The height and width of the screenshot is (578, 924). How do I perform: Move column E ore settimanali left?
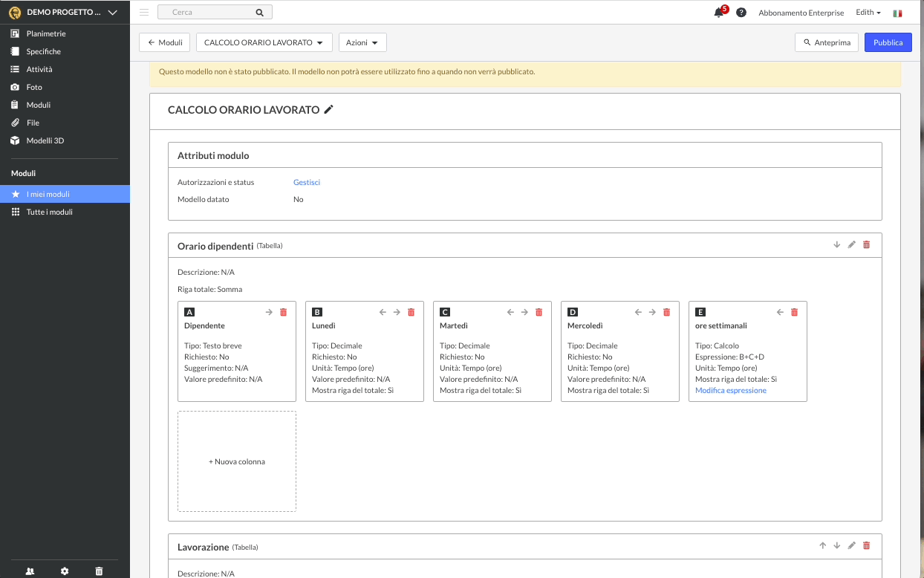tap(780, 312)
